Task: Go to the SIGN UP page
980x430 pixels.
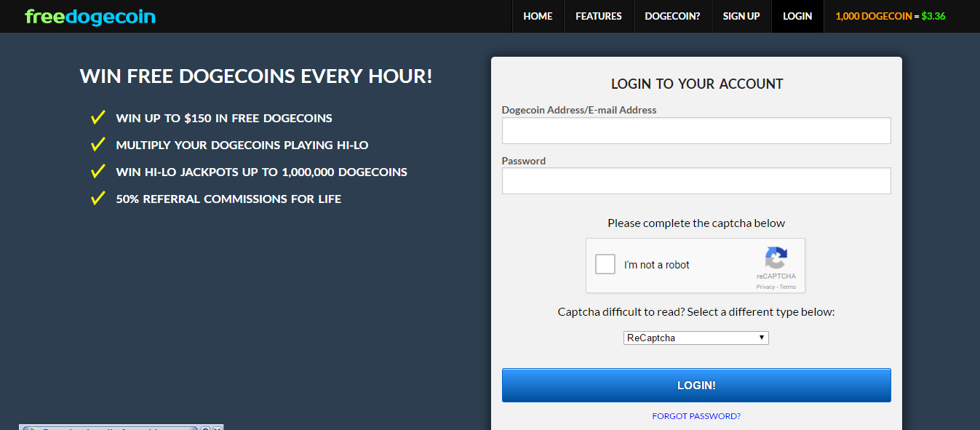Action: click(741, 16)
